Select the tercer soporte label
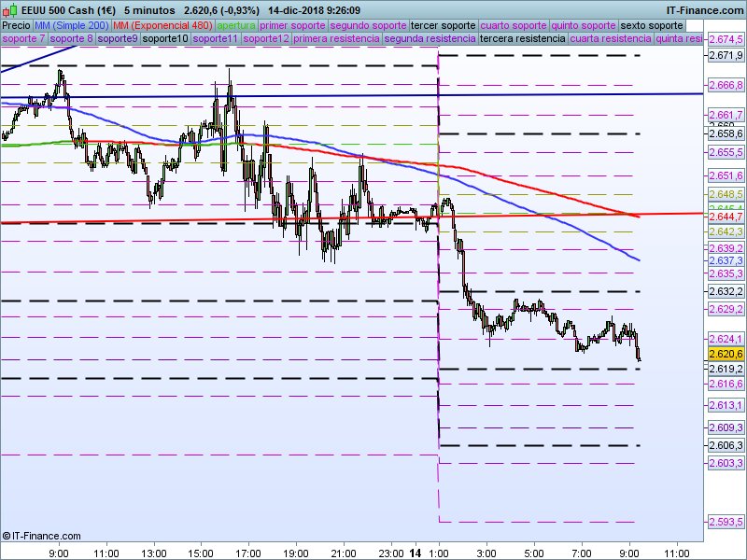 pyautogui.click(x=443, y=26)
